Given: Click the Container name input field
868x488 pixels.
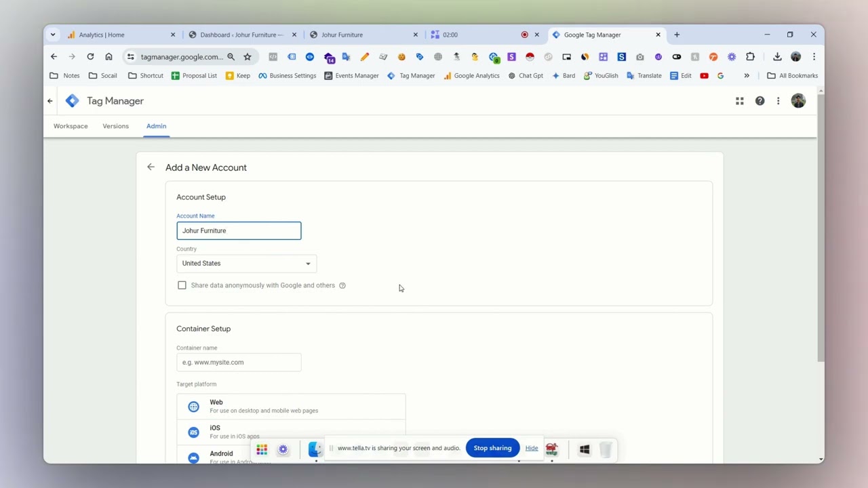Looking at the screenshot, I should click(239, 363).
